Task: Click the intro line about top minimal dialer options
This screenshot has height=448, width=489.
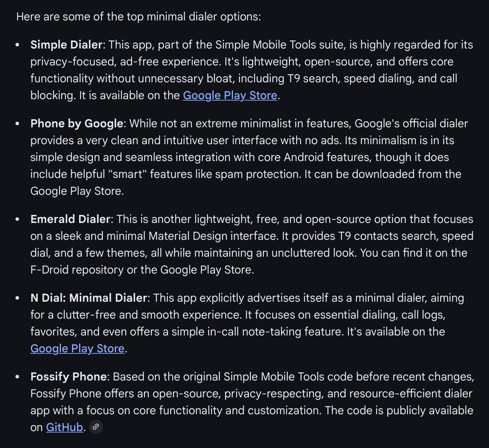Action: 139,17
